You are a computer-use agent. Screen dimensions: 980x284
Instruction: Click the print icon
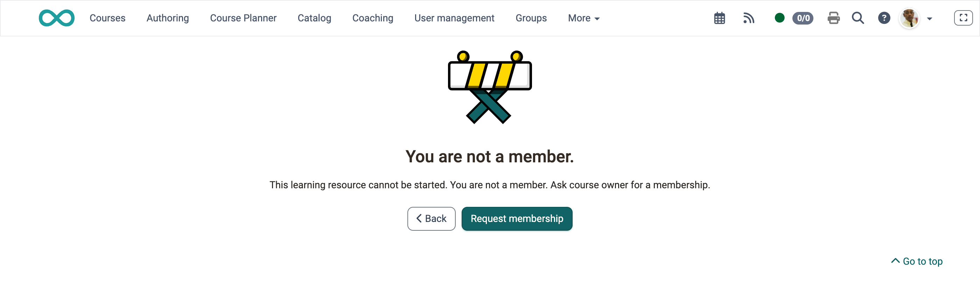point(834,18)
